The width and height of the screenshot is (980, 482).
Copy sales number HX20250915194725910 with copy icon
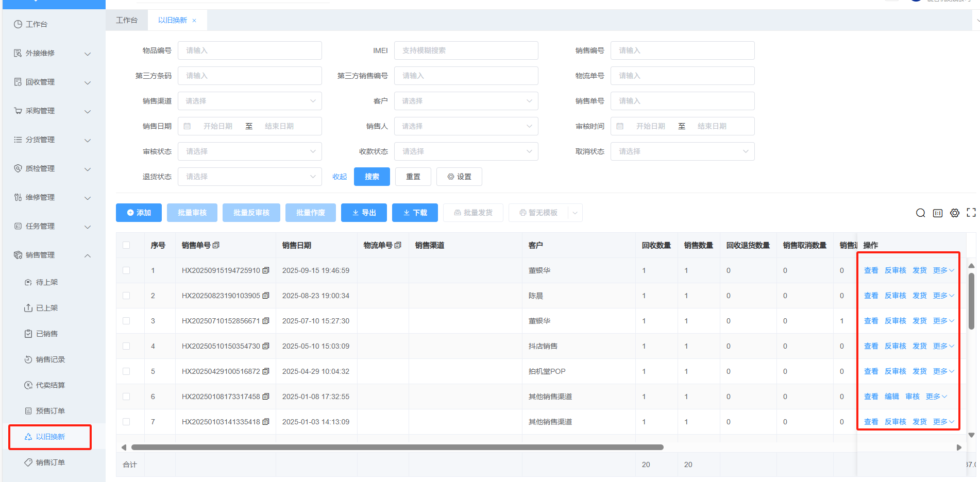(266, 270)
